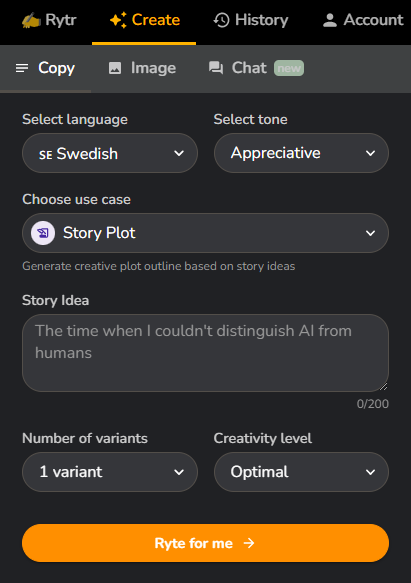Click the Rytr logo icon

pyautogui.click(x=31, y=20)
